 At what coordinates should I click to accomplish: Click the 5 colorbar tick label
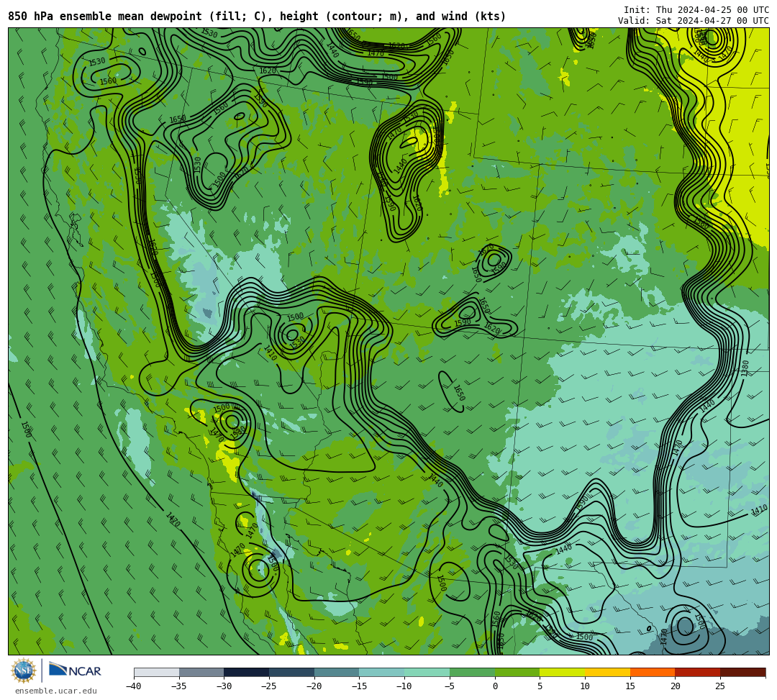click(540, 686)
